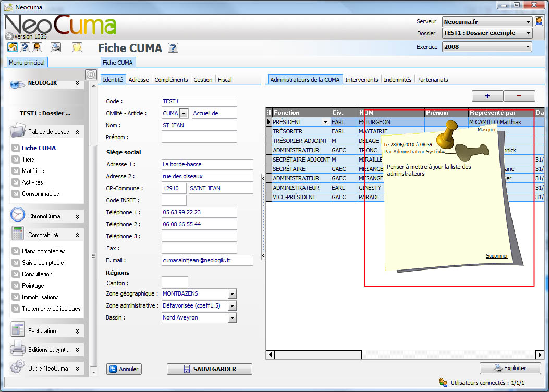This screenshot has height=392, width=549.
Task: Click the Facturation calculator icon
Action: tap(18, 329)
